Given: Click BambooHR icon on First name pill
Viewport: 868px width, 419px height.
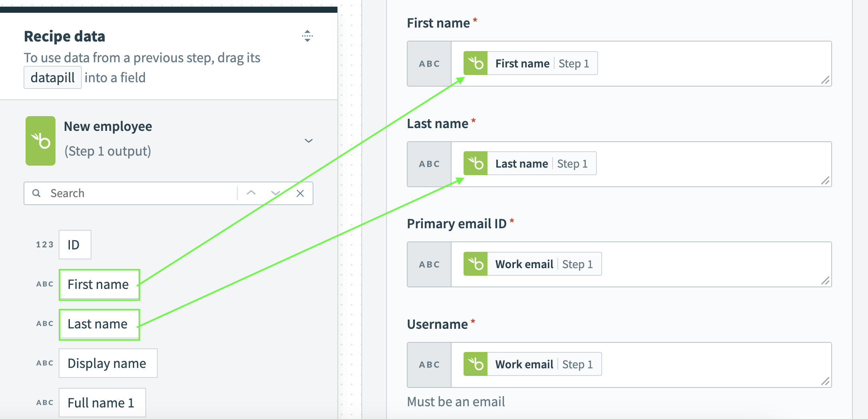Looking at the screenshot, I should 476,63.
